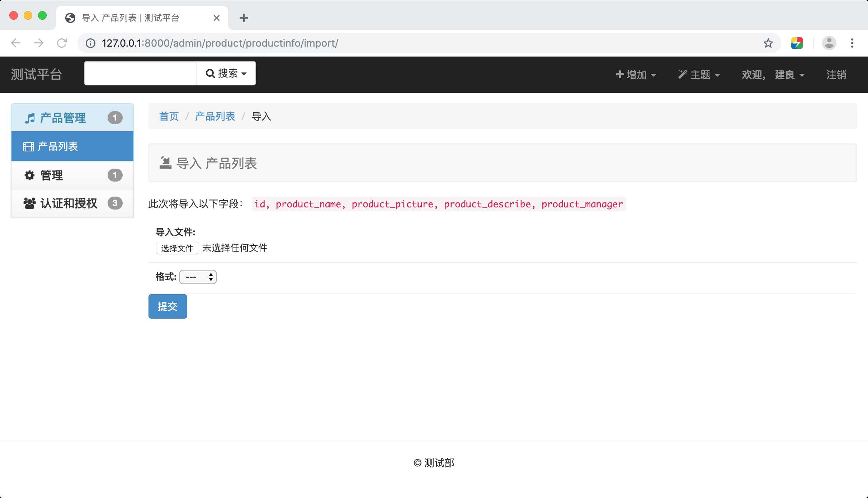
Task: Click the 未选择任何文件 label
Action: point(235,248)
